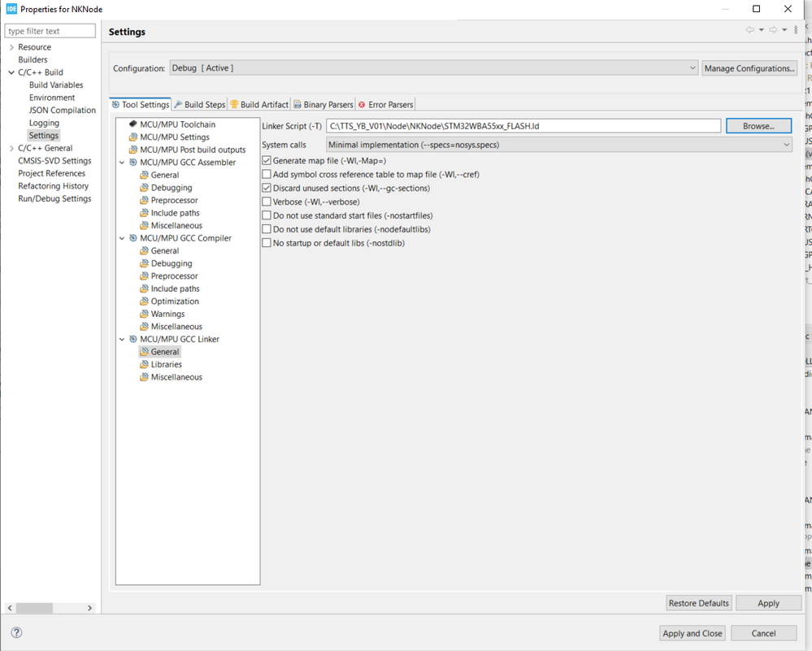
Task: Click the Binary Parsers tab icon
Action: point(297,105)
